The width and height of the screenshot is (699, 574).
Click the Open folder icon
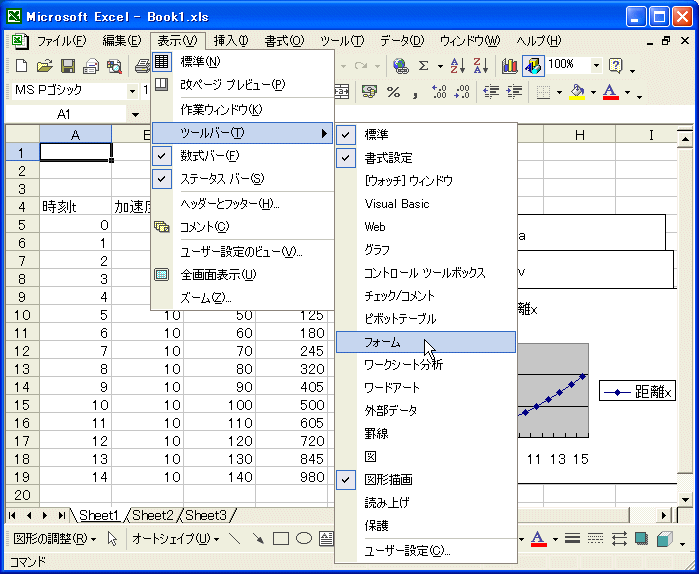[45, 66]
